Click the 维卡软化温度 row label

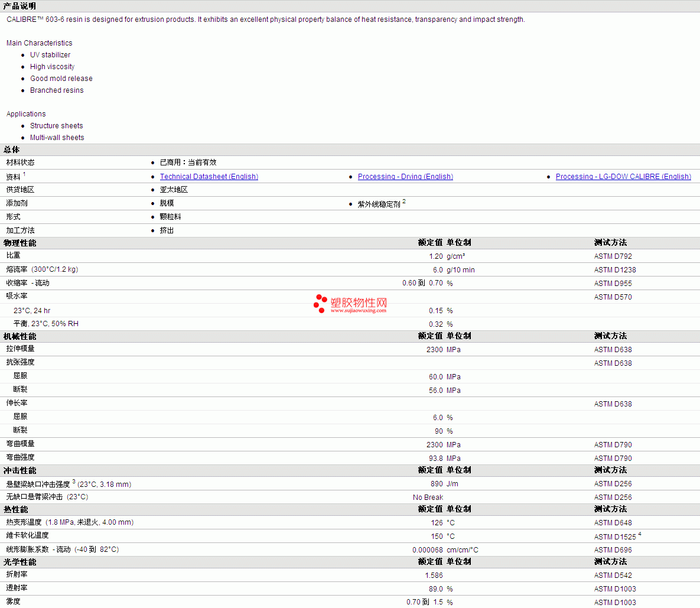coord(27,535)
